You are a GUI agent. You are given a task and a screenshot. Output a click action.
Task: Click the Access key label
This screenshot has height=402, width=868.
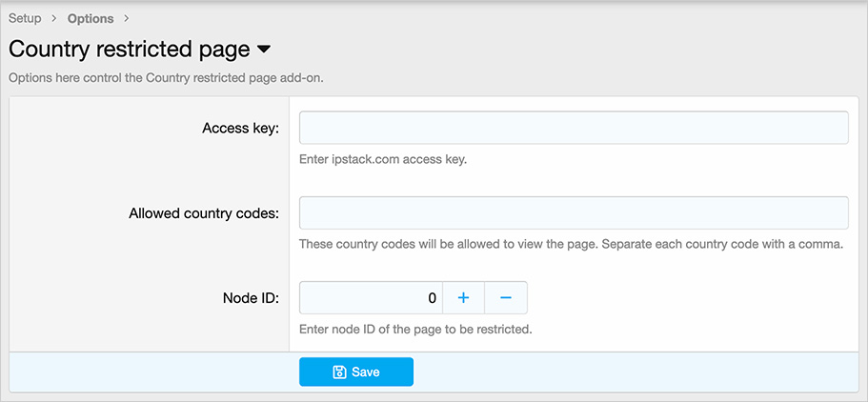point(240,129)
